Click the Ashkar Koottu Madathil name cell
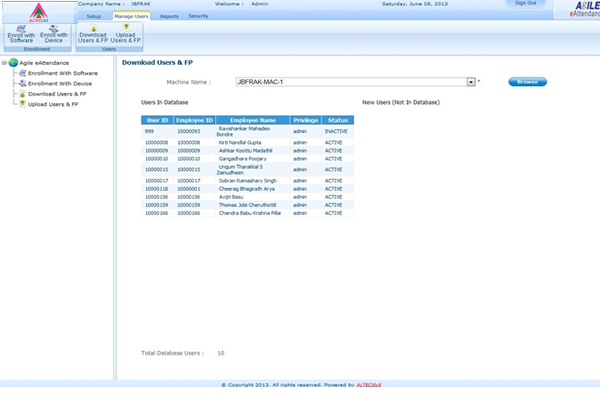 tap(253, 151)
